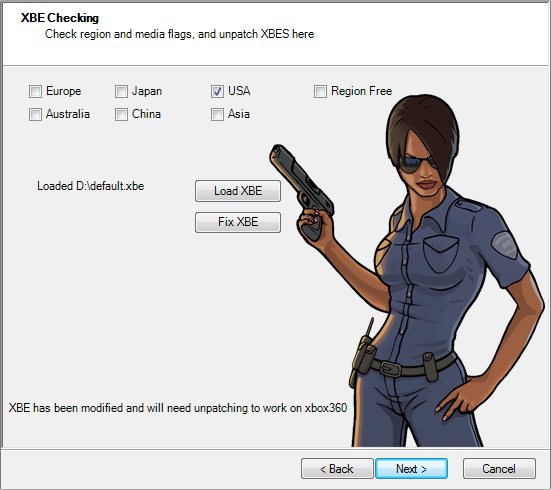Click the Load XBE button
This screenshot has height=490, width=551.
(238, 191)
